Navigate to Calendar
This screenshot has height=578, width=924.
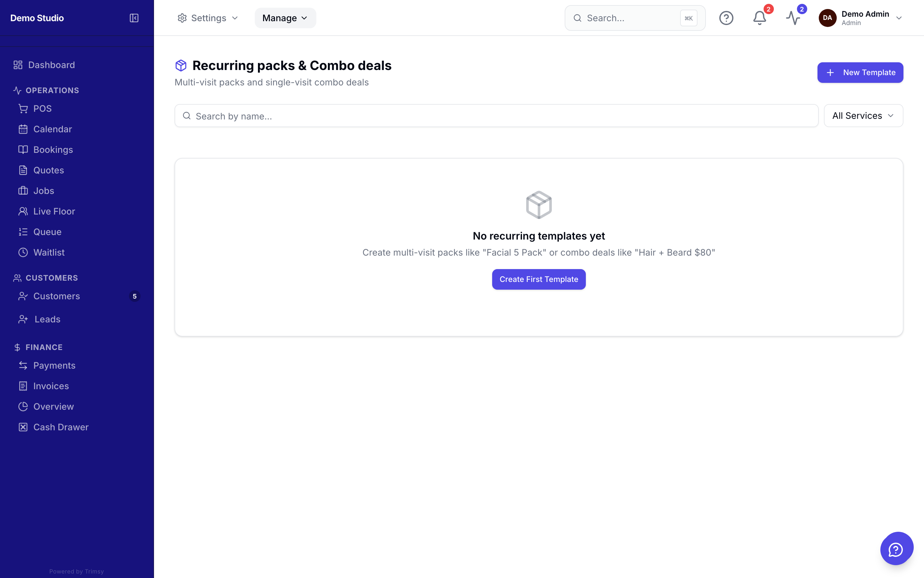[52, 129]
